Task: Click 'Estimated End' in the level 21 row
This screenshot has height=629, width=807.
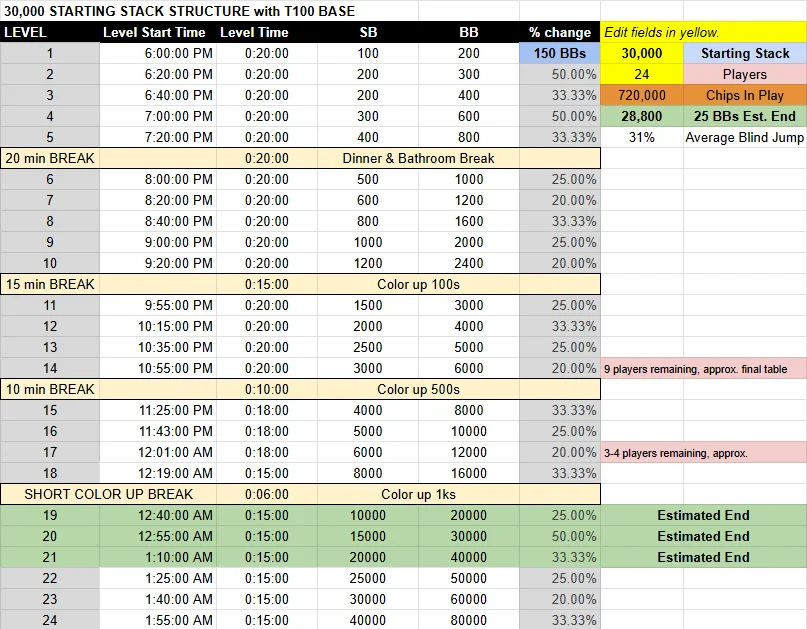Action: click(x=703, y=557)
